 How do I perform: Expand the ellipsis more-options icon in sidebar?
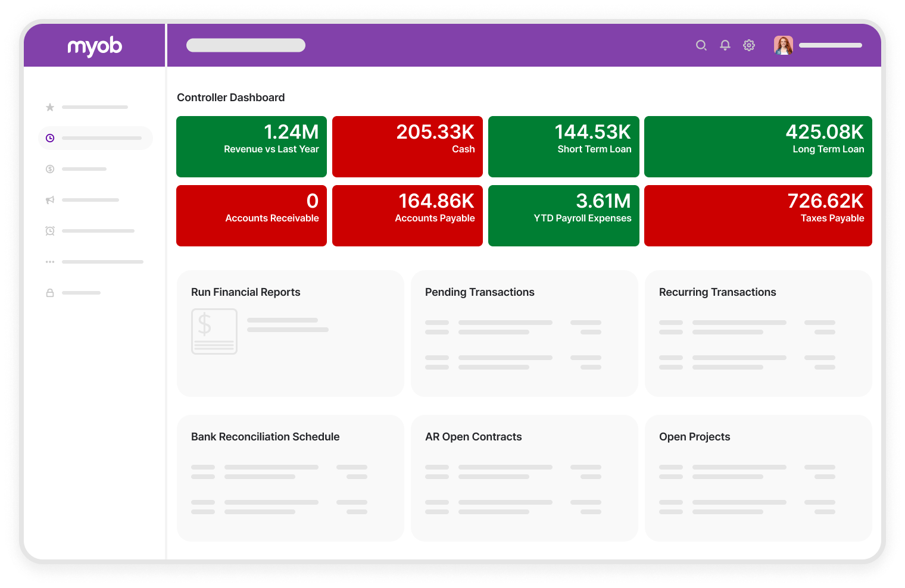pos(50,262)
